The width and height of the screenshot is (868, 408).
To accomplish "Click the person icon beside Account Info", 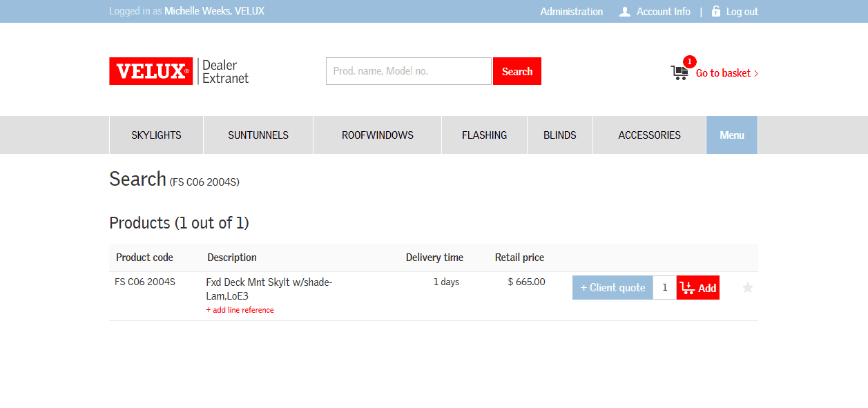I will [625, 12].
